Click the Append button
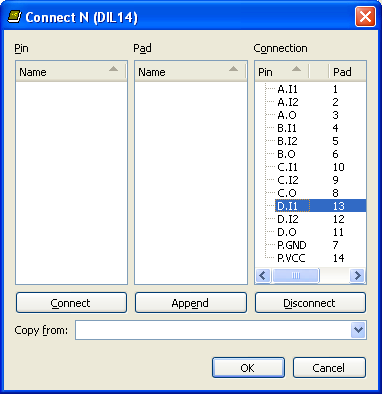 (191, 303)
